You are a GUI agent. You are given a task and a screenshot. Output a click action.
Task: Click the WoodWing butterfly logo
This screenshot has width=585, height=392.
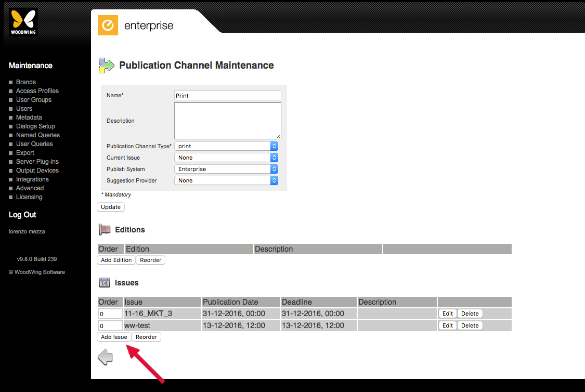23,22
